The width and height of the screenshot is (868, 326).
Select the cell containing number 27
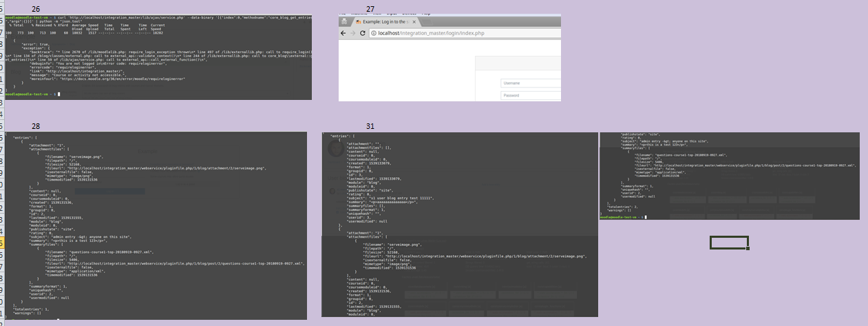(x=370, y=9)
